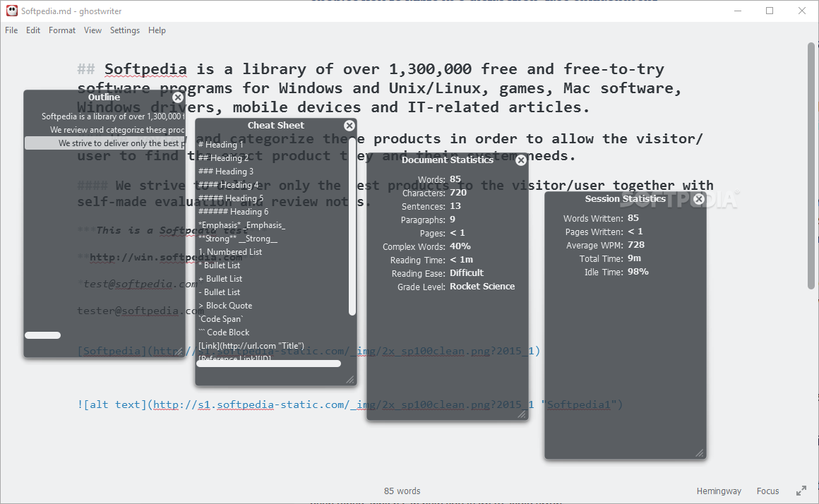The height and width of the screenshot is (504, 819).
Task: Click the Characters: 720 statistic
Action: click(435, 193)
